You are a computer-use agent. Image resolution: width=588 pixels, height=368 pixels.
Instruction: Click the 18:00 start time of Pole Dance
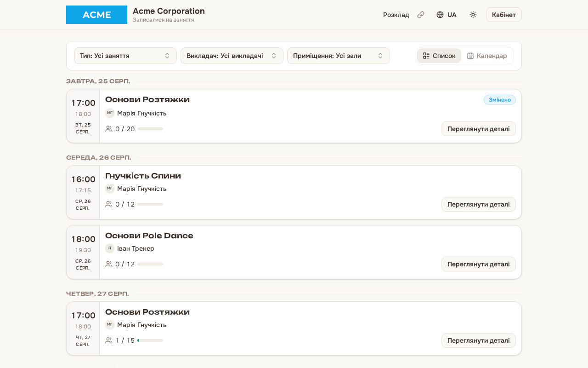coord(83,239)
